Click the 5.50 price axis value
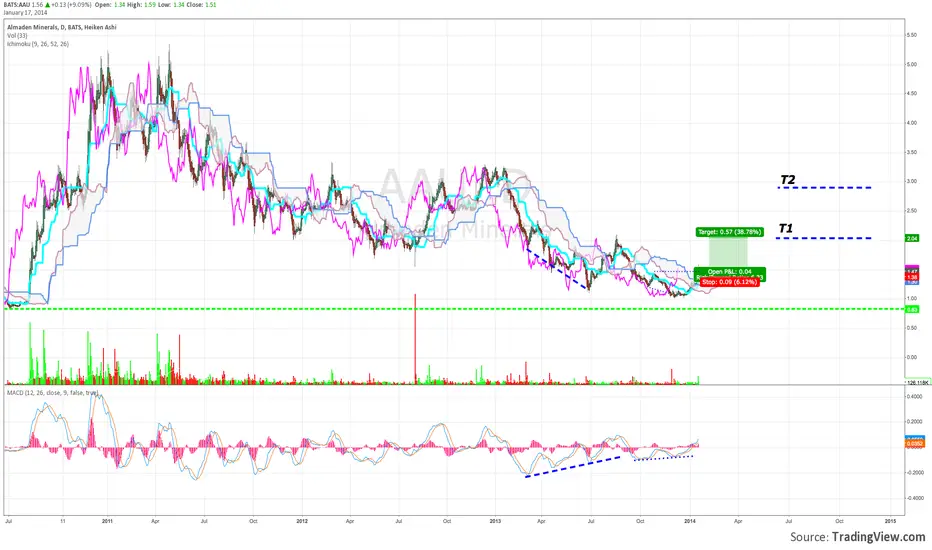This screenshot has width=932, height=550. [911, 35]
